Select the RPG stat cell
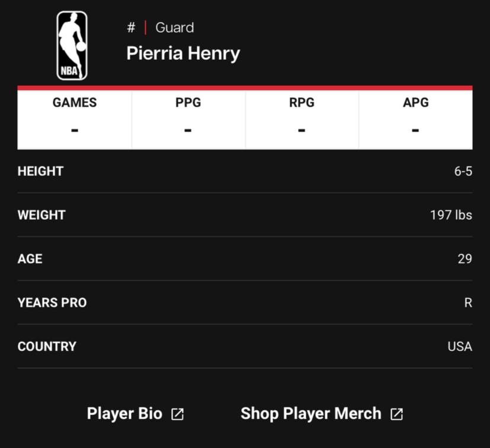Viewport: 490px width, 448px height. click(302, 120)
